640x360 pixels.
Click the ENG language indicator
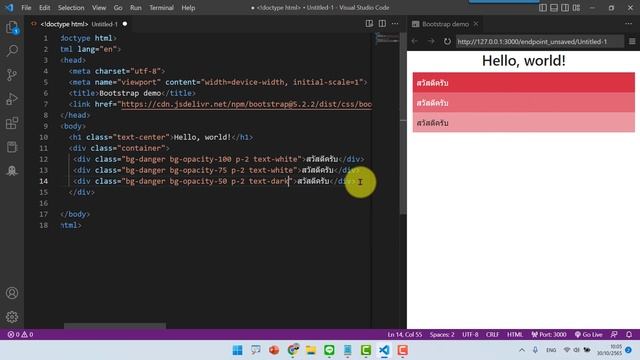tap(551, 350)
